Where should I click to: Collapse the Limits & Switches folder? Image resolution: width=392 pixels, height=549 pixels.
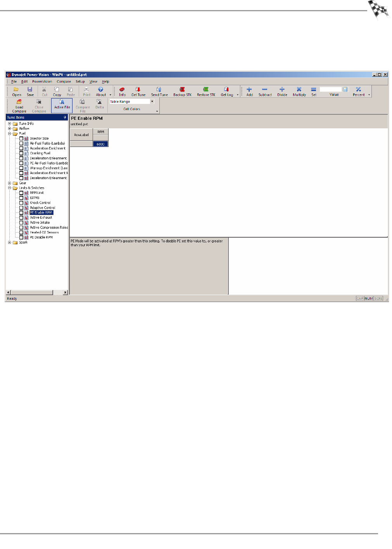pyautogui.click(x=10, y=188)
